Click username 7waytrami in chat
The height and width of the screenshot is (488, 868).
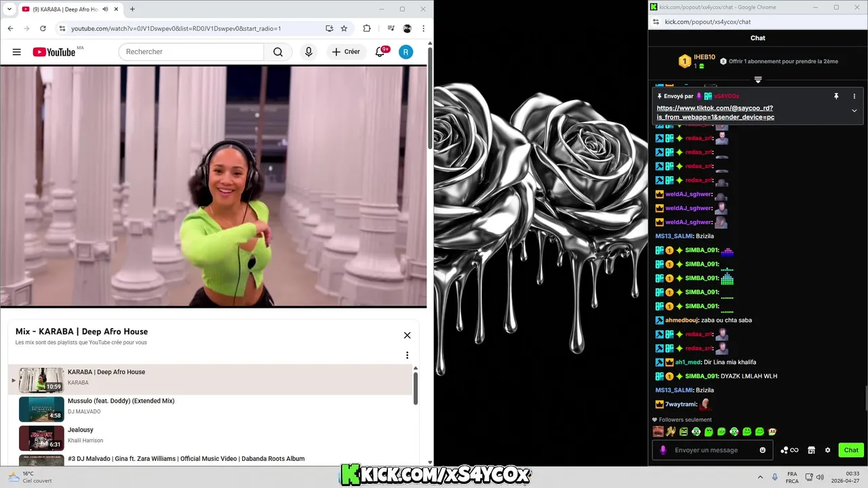click(x=681, y=404)
